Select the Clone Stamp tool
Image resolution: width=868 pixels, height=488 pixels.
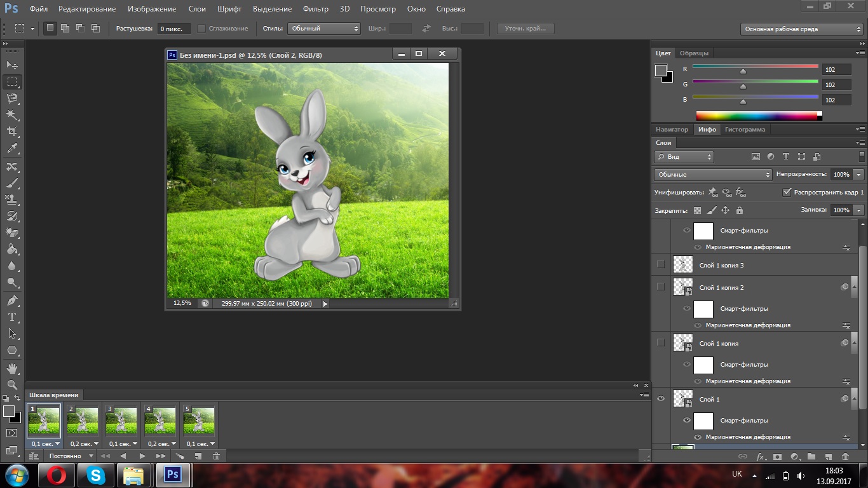pos(12,200)
